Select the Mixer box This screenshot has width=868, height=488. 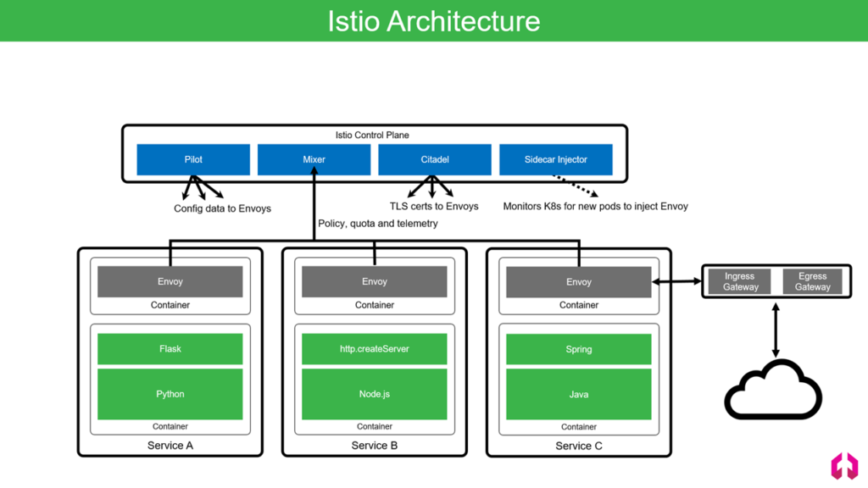tap(314, 159)
